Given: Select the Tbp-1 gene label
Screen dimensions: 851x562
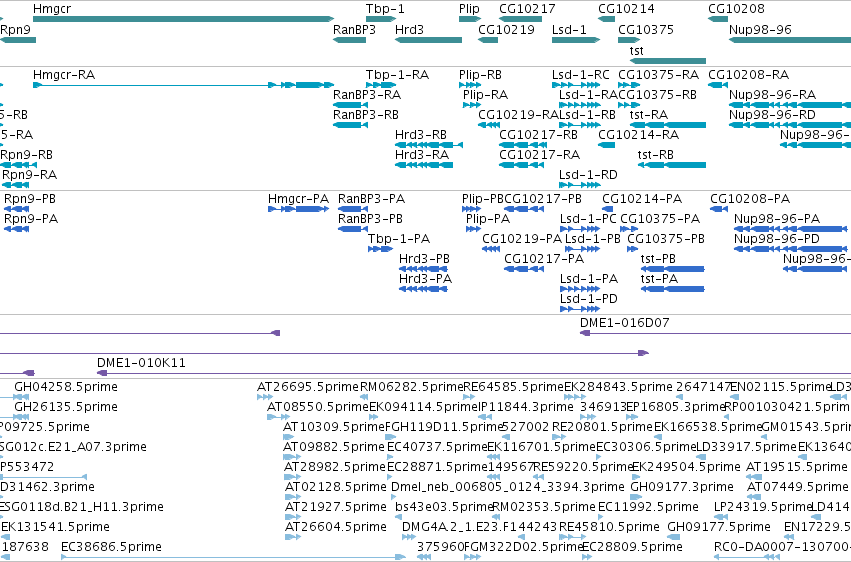Looking at the screenshot, I should tap(385, 9).
